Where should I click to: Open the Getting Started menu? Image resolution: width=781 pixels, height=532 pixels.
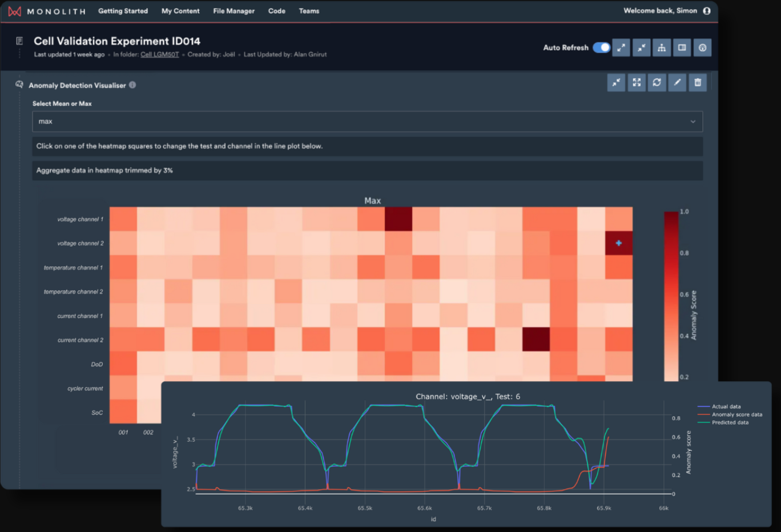point(123,11)
